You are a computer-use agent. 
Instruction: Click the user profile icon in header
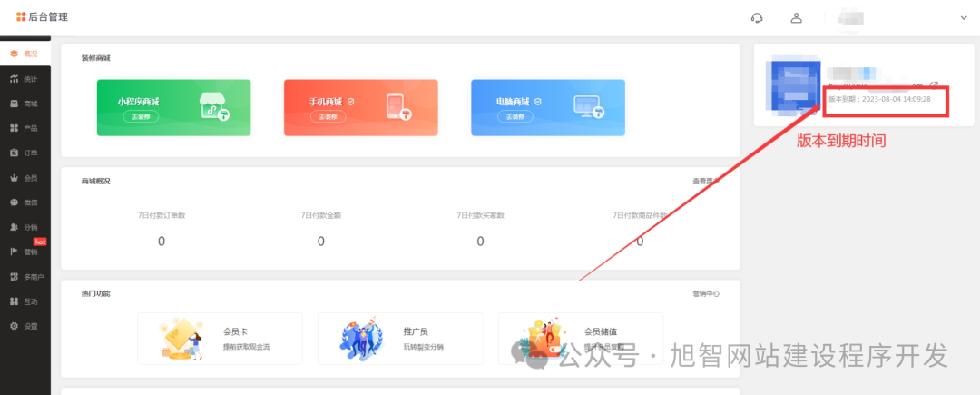click(x=797, y=17)
